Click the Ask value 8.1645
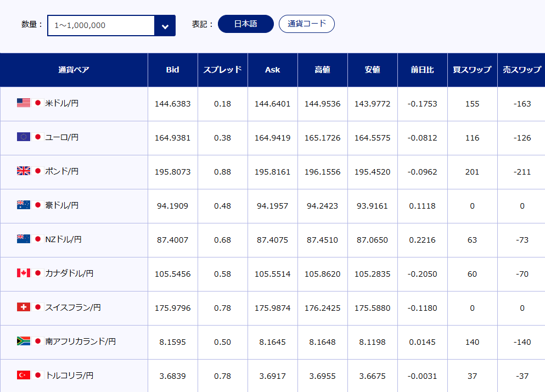 (x=272, y=343)
